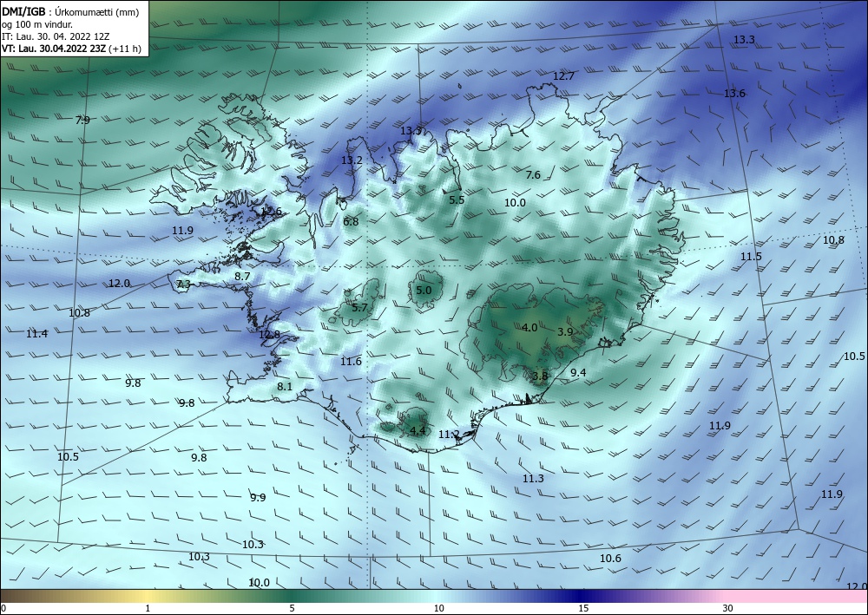Select the 3.9 value on the map
The height and width of the screenshot is (615, 868).
(x=565, y=332)
